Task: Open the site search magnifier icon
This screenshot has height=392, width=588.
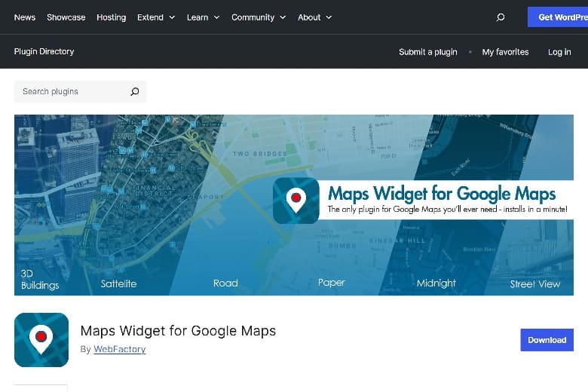Action: point(501,17)
